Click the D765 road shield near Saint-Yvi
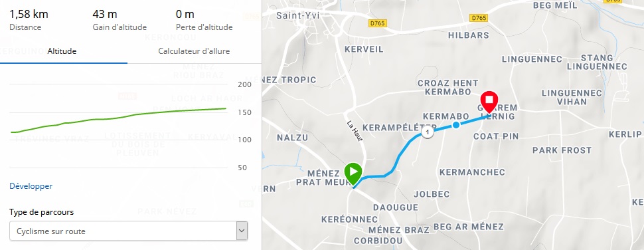Image resolution: width=644 pixels, height=250 pixels. pos(378,23)
